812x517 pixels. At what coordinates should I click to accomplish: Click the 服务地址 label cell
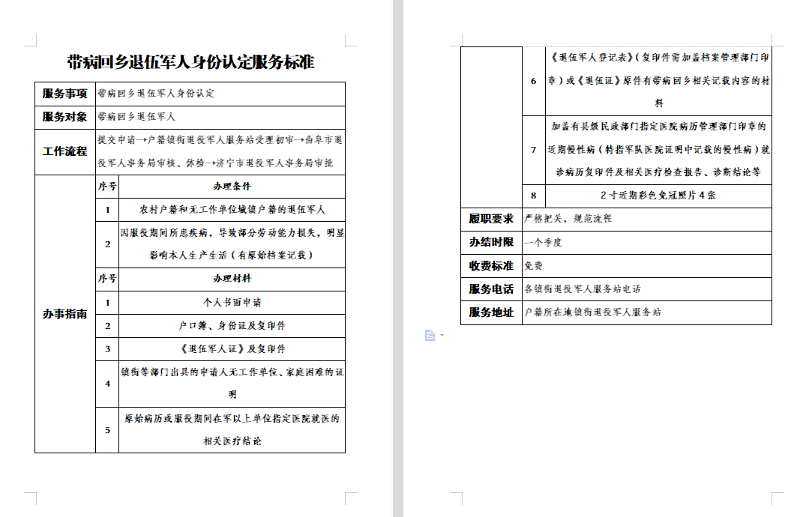pos(491,312)
